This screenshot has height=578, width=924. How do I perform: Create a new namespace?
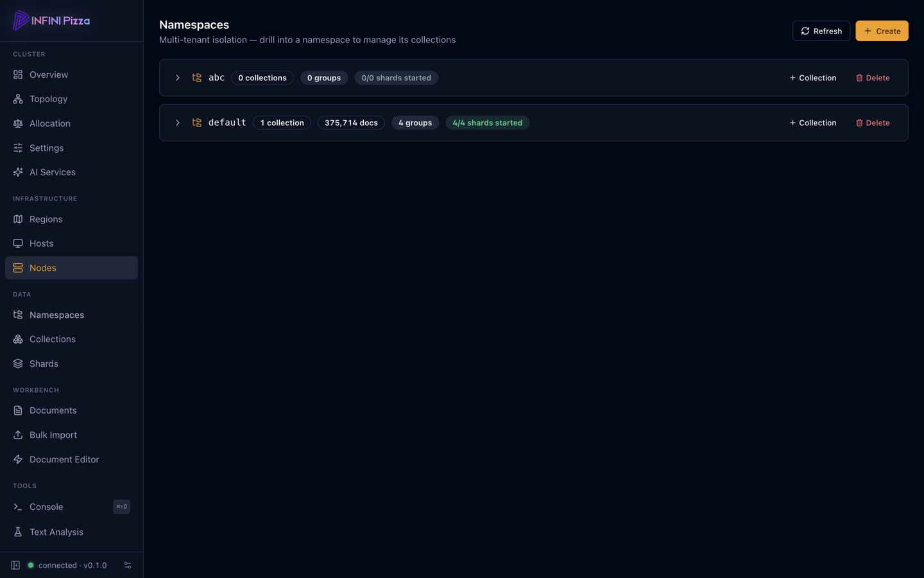(882, 31)
